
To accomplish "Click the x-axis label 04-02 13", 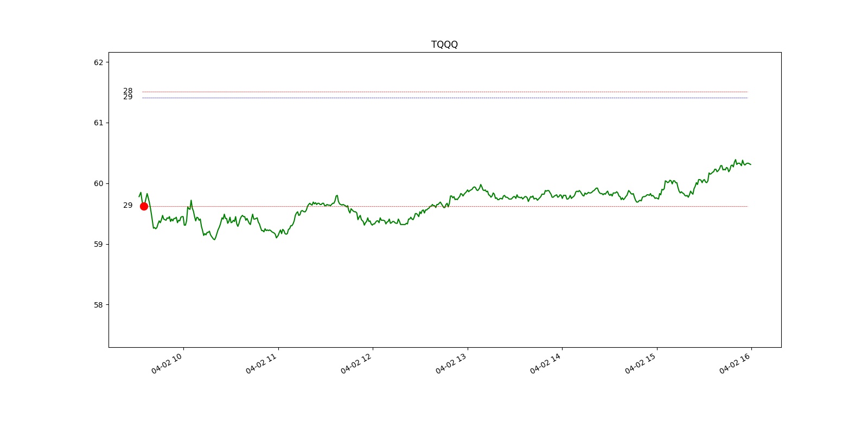I will pyautogui.click(x=451, y=363).
